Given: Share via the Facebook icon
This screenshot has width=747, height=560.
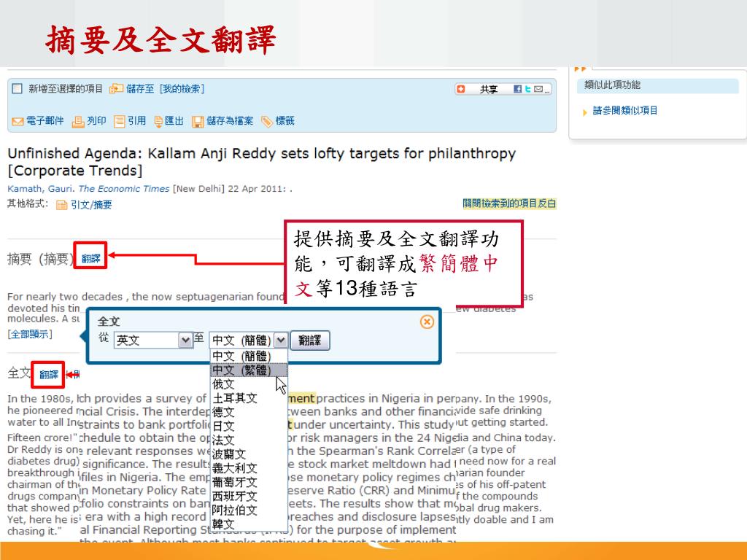Looking at the screenshot, I should [x=517, y=89].
